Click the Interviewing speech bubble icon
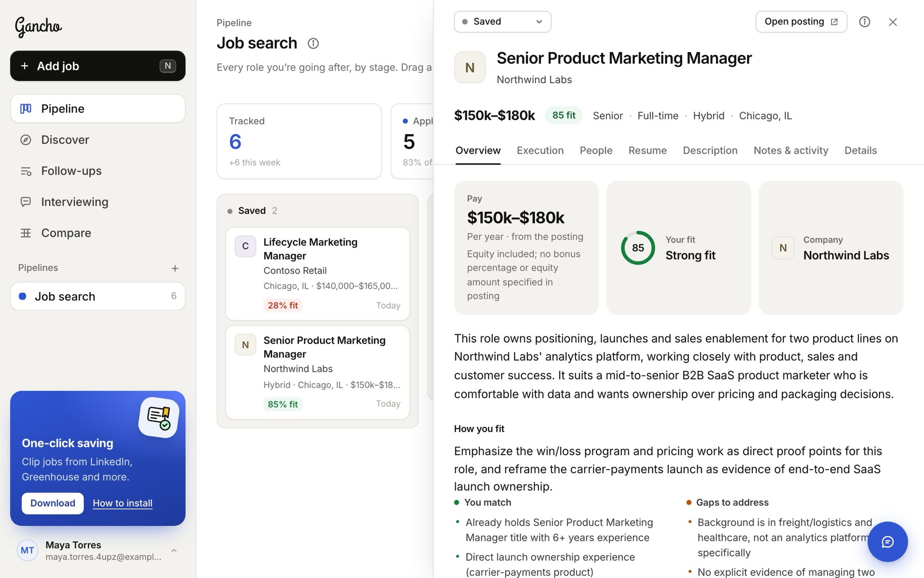 click(26, 202)
